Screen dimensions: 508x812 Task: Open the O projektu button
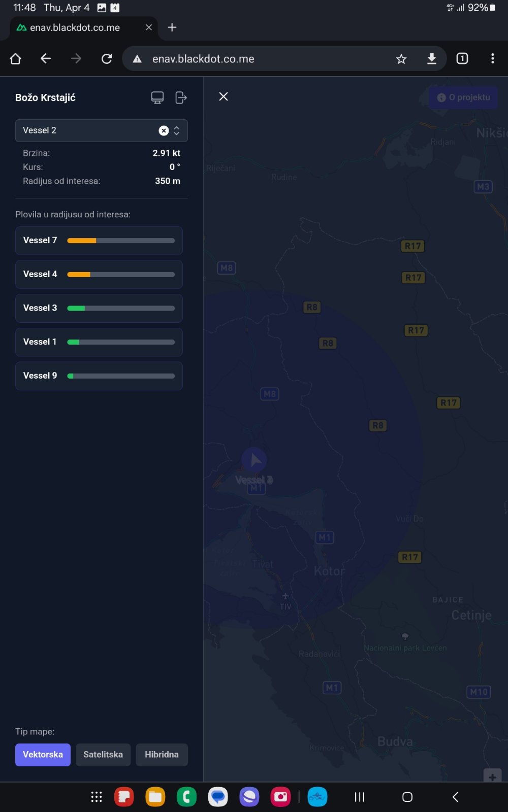(463, 97)
